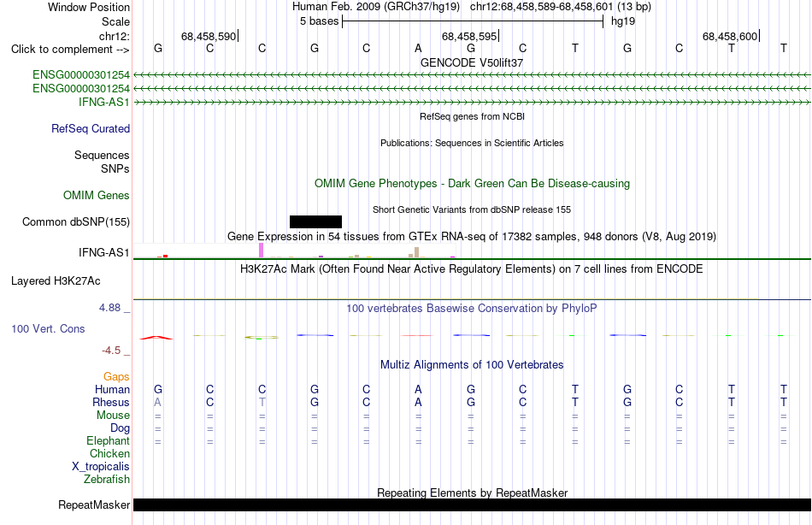Screen dimensions: 812x525
Task: Click the 4.88 PhyloP upper scale value
Action: [x=109, y=308]
